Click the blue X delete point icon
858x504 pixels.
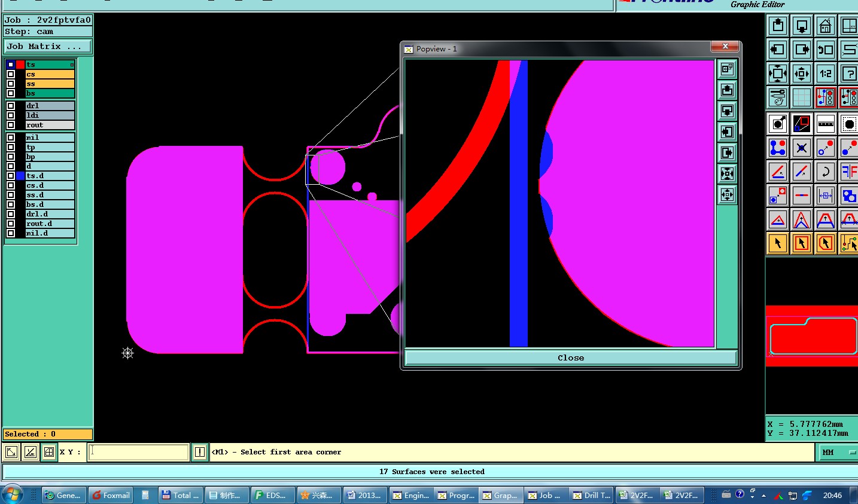tap(802, 148)
